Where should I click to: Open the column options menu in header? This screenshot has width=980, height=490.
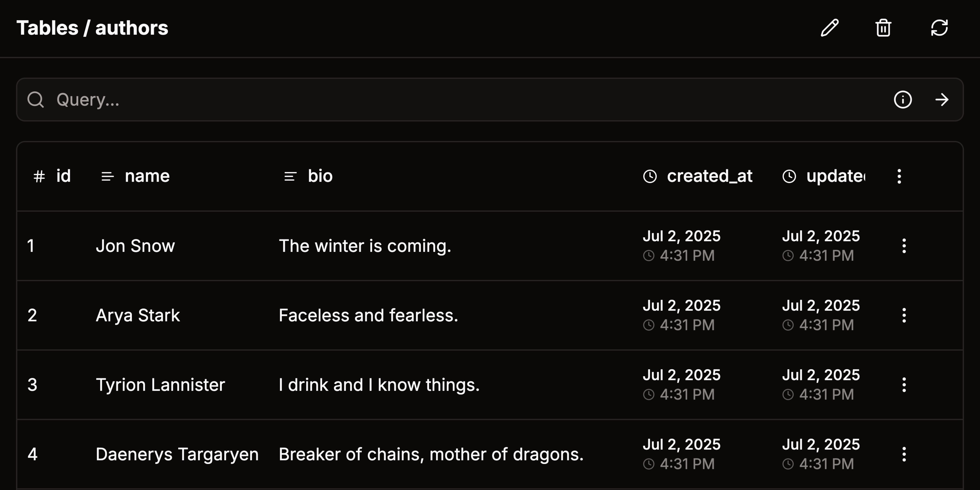click(899, 176)
